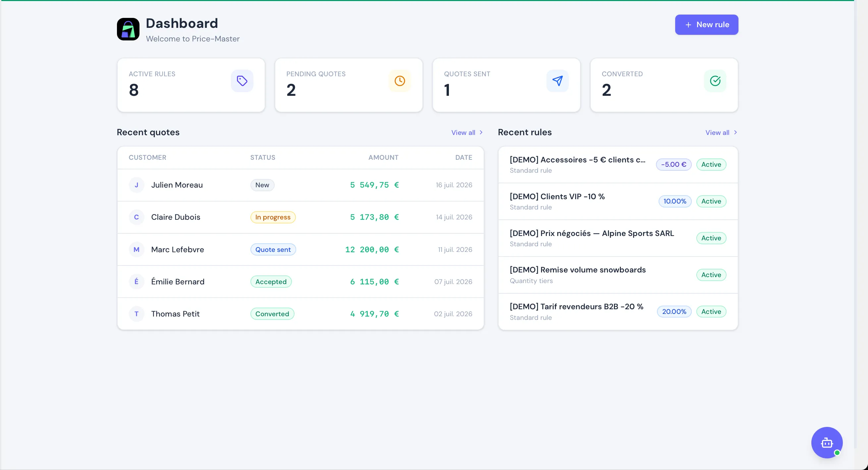Click the Active Rules count 8
This screenshot has height=470, width=868.
(x=134, y=90)
